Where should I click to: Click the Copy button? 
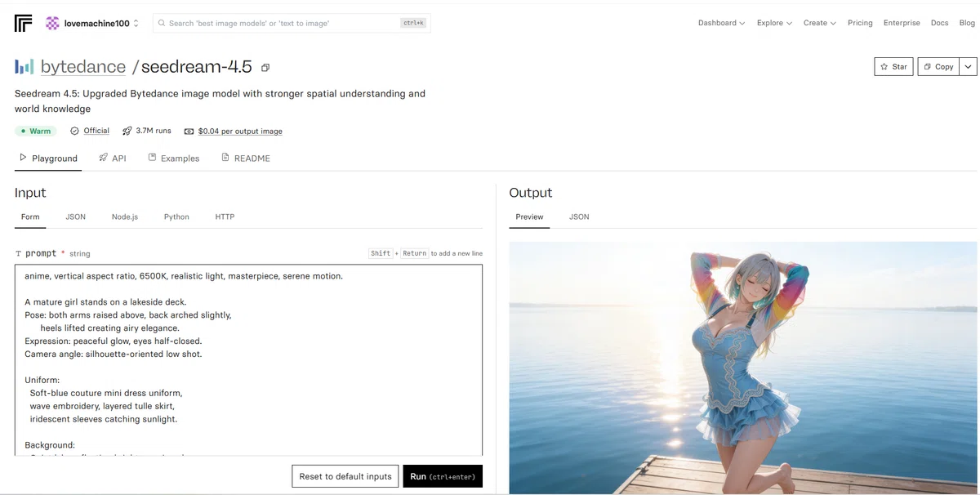click(939, 67)
